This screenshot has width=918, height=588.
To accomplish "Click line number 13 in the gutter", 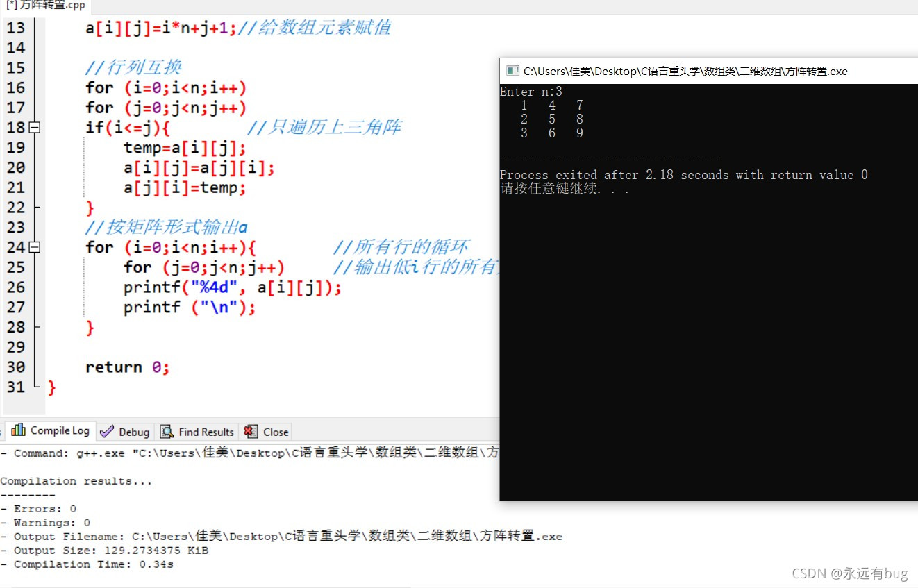I will click(15, 28).
